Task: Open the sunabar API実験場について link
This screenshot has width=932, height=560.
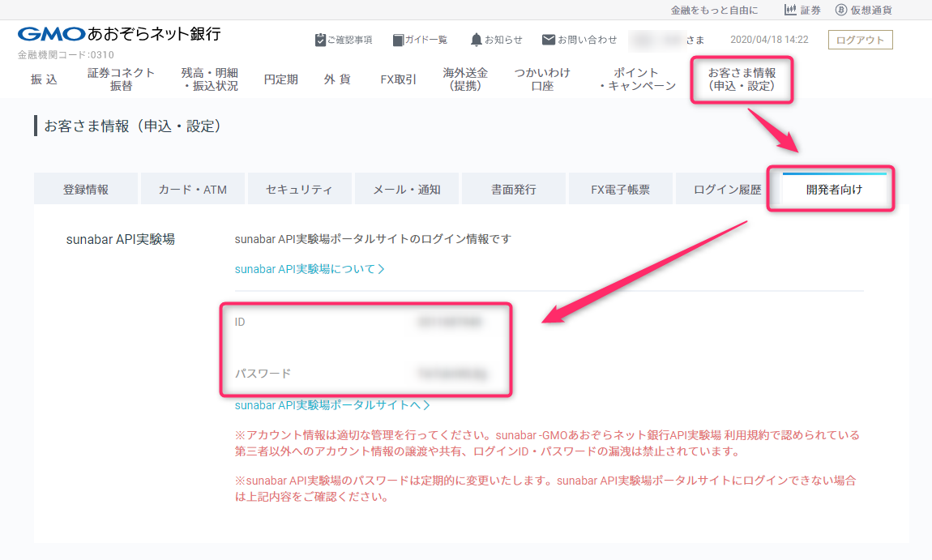Action: [309, 268]
